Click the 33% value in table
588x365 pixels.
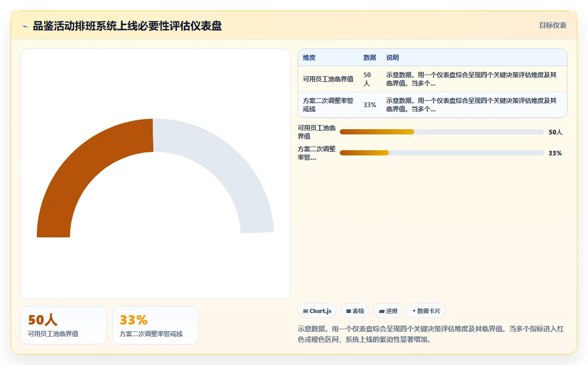[x=370, y=105]
